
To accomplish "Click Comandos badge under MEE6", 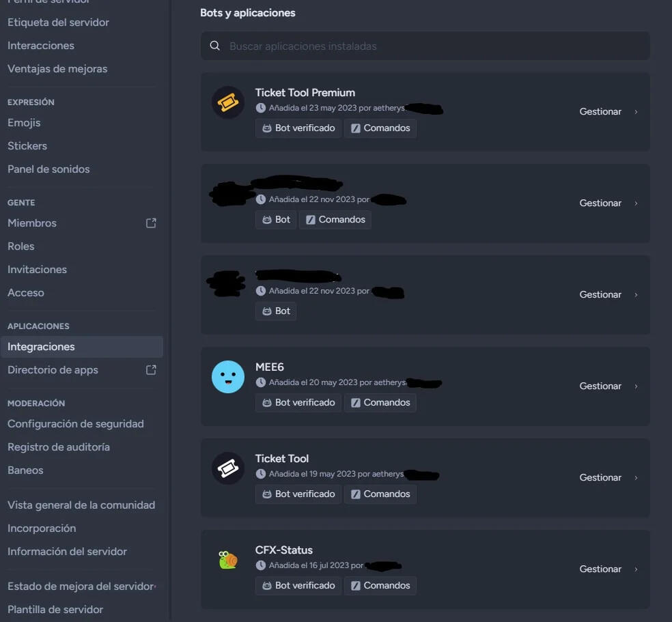I will click(x=380, y=403).
